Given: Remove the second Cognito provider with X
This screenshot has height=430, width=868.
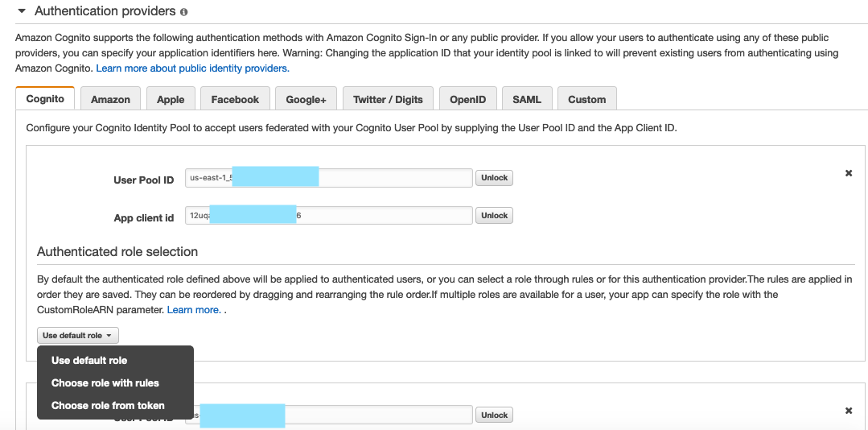Looking at the screenshot, I should tap(848, 411).
